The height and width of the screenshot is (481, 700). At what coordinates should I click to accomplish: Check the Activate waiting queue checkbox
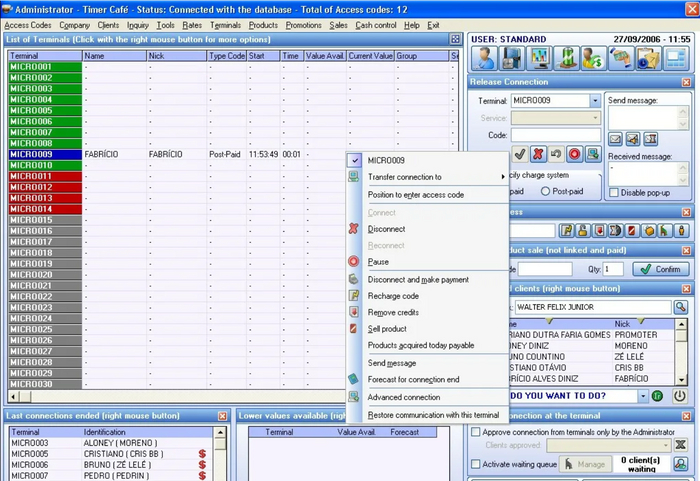[476, 464]
